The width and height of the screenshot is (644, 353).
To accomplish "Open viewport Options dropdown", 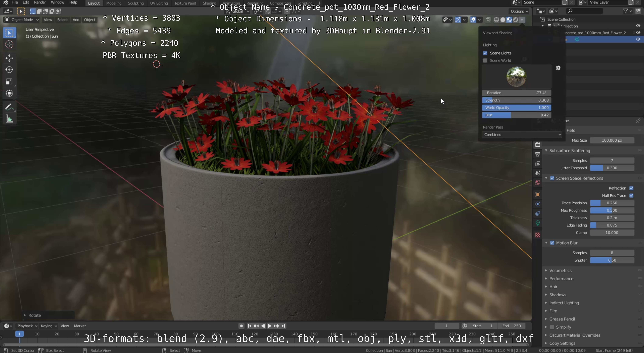I will point(519,11).
